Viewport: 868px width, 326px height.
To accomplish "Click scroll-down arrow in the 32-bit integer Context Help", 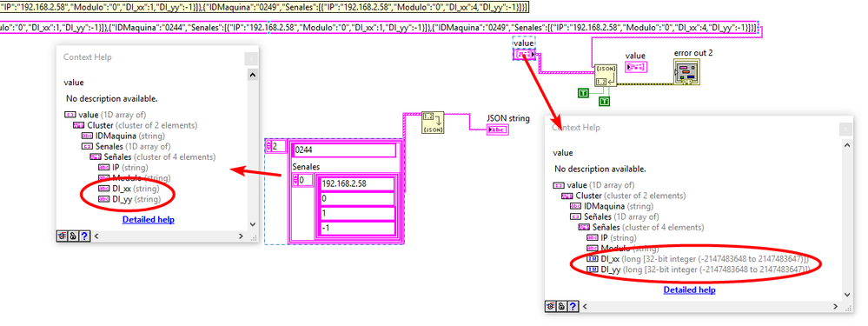I will pos(847,295).
